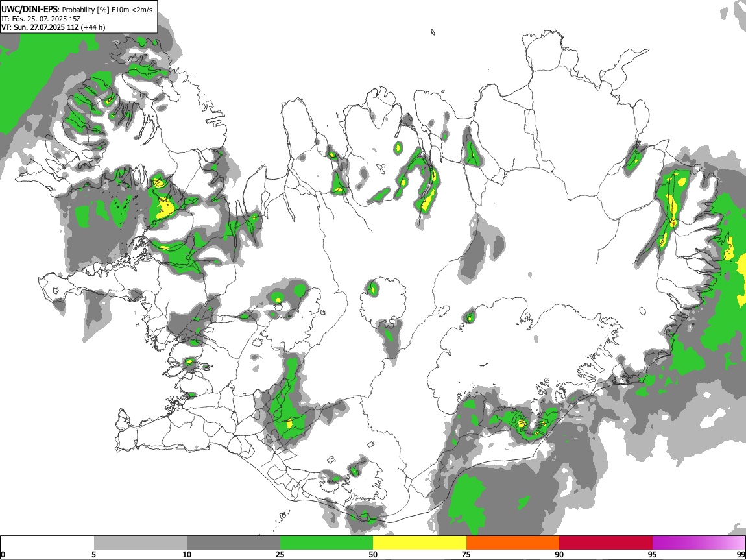Click the 'Probability [%] F10m <2m/s' label
This screenshot has width=746, height=560.
point(108,10)
